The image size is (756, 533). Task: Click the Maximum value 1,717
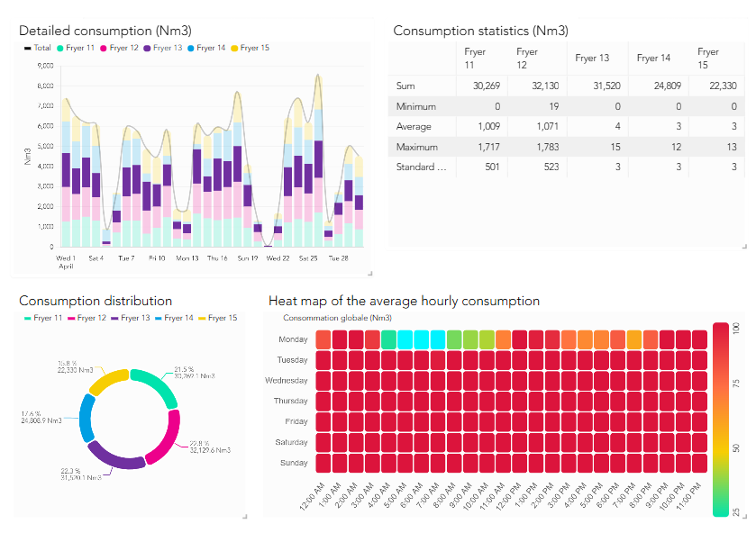(x=489, y=147)
